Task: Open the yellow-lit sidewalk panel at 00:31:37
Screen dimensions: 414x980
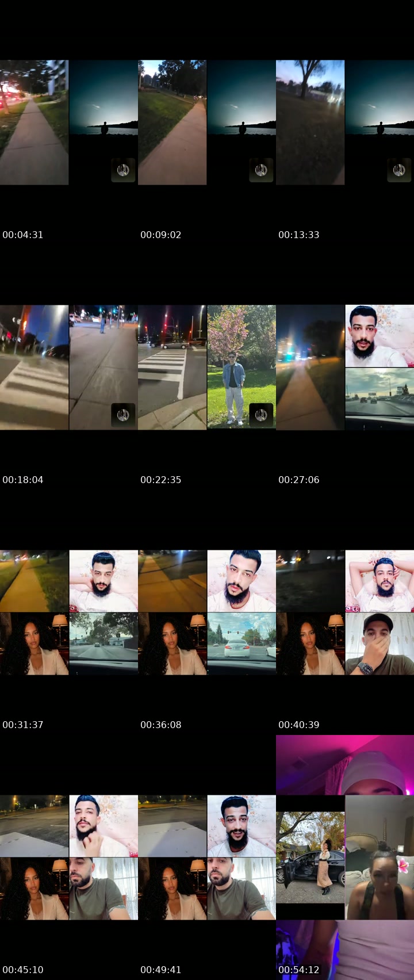Action: tap(34, 581)
